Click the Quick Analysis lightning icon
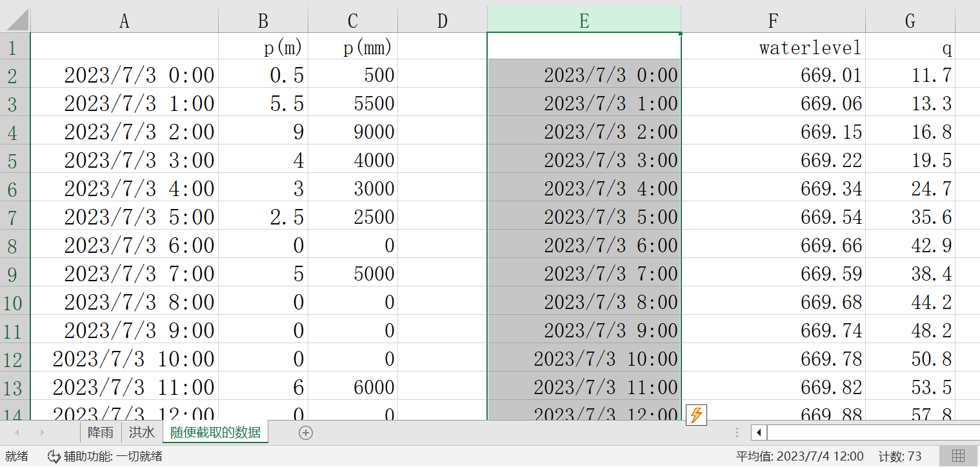 [x=696, y=415]
